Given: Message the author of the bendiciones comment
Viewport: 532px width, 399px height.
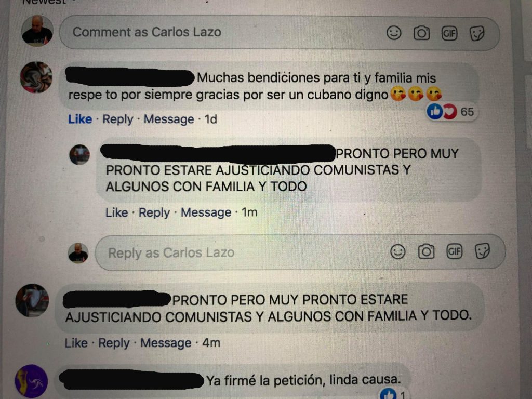Looking at the screenshot, I should click(x=169, y=119).
